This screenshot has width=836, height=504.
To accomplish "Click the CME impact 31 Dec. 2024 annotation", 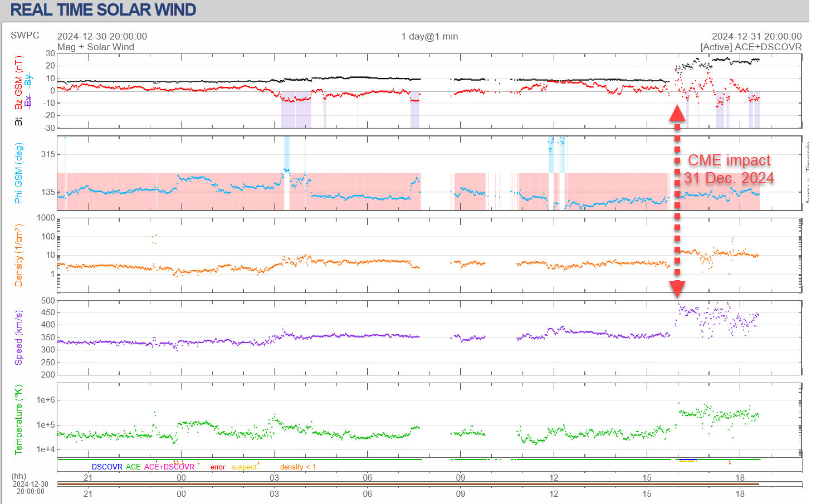I will [729, 169].
